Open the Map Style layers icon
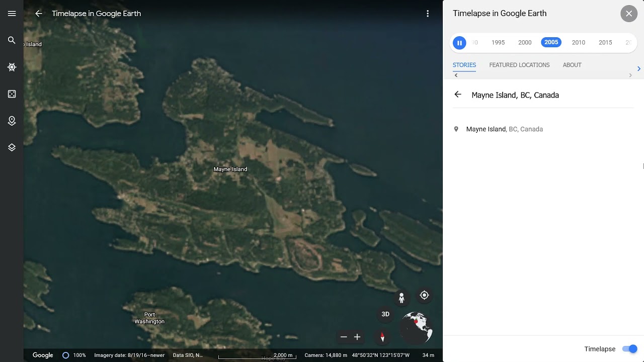Image resolution: width=644 pixels, height=362 pixels. coord(12,147)
